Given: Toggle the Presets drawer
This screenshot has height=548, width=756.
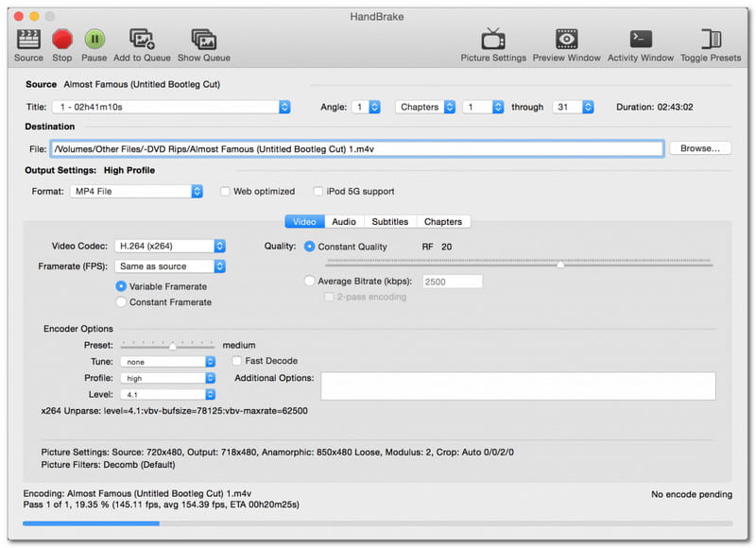Looking at the screenshot, I should 712,39.
